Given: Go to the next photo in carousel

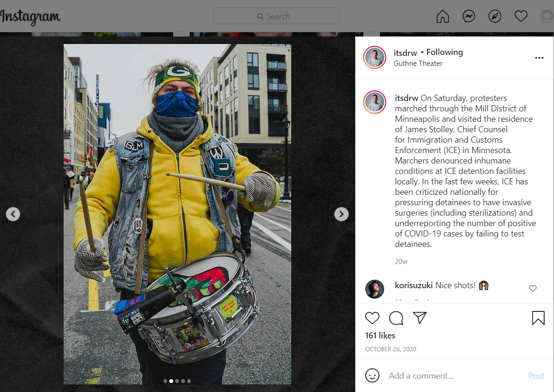Looking at the screenshot, I should click(x=342, y=214).
